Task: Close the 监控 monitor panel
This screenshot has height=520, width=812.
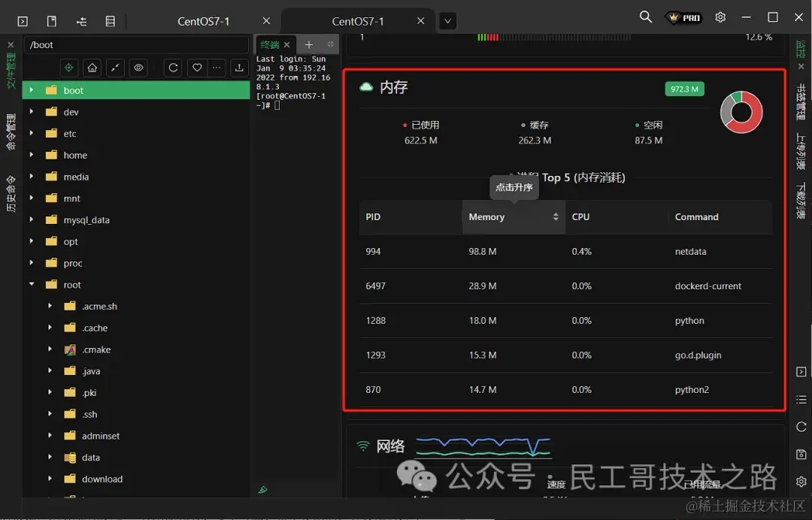Action: pos(801,66)
